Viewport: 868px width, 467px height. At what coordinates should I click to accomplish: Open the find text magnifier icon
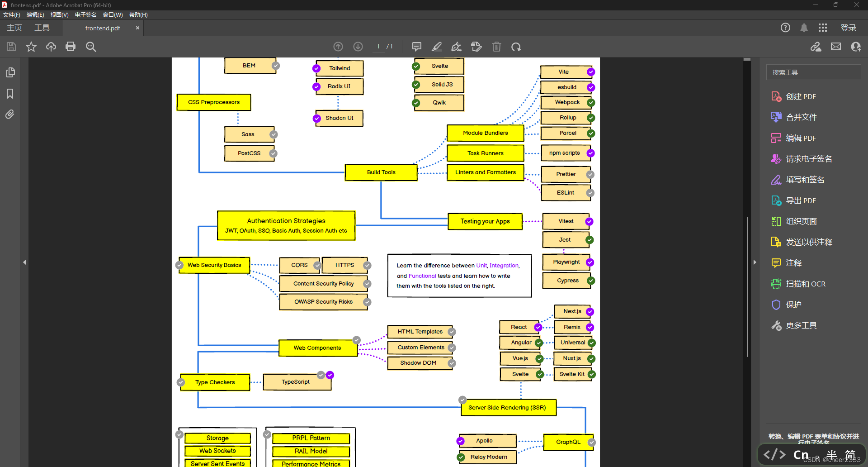[91, 47]
